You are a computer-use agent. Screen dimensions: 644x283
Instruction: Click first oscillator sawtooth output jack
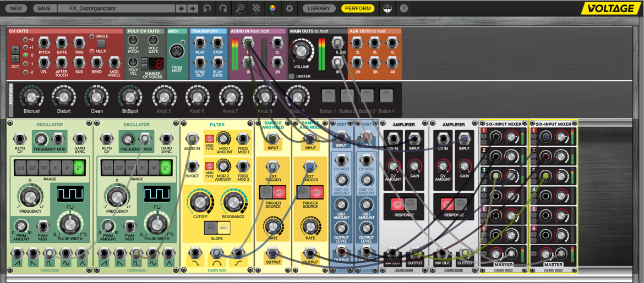(17, 253)
